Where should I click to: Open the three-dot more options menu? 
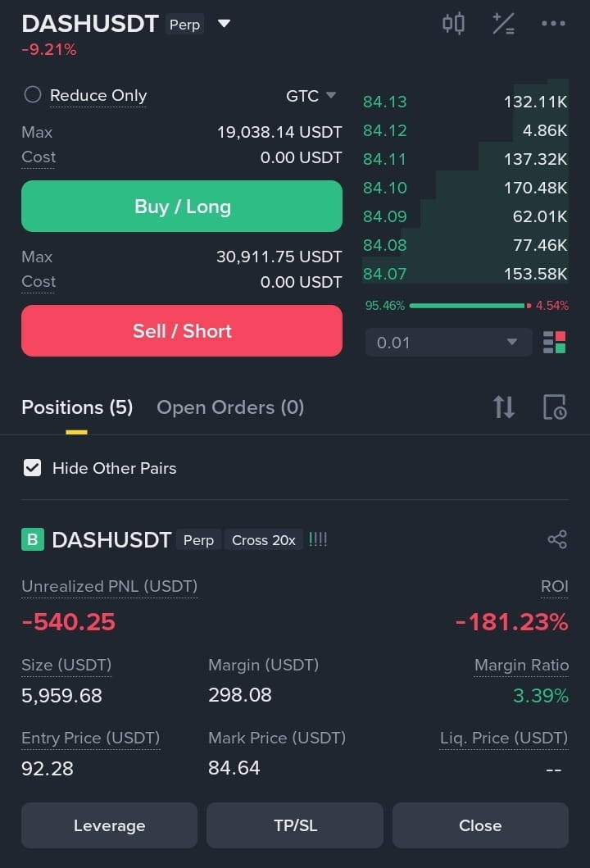[553, 24]
